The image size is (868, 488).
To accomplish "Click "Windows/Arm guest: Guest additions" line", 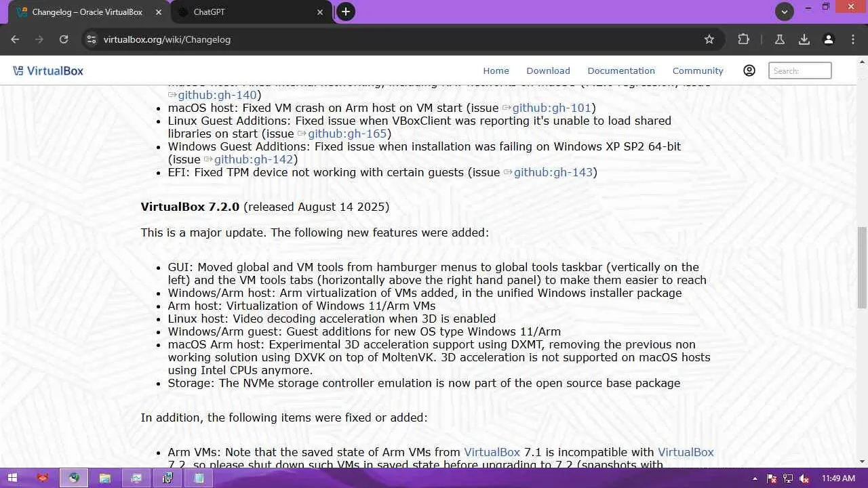I will (x=364, y=331).
